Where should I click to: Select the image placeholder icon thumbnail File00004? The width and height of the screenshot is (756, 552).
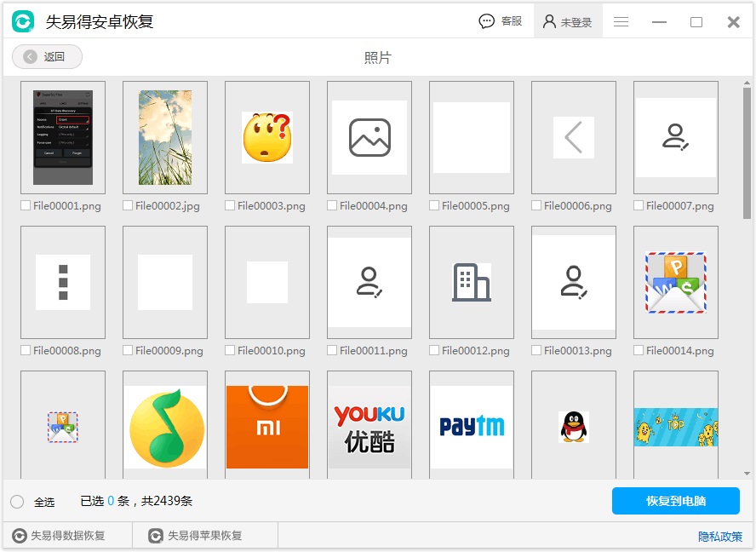pyautogui.click(x=369, y=137)
